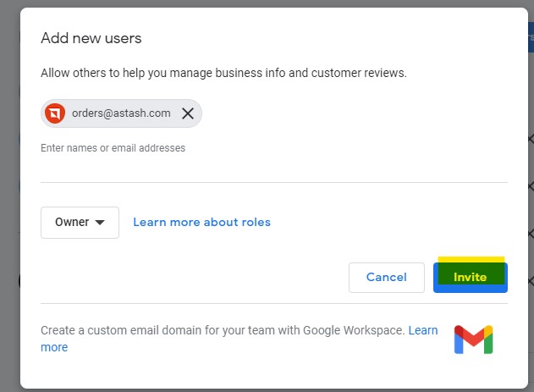
Task: Click hidden X icon level with Owner dropdown
Action: pos(531,234)
